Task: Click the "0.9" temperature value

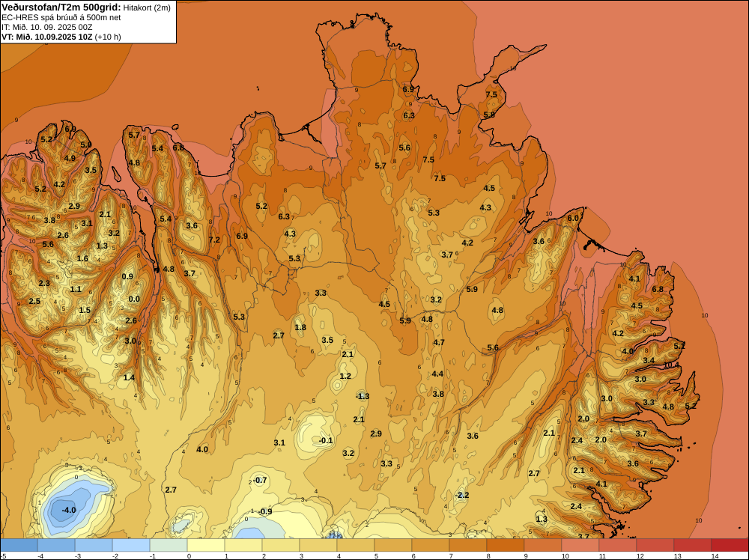Action: click(x=127, y=276)
